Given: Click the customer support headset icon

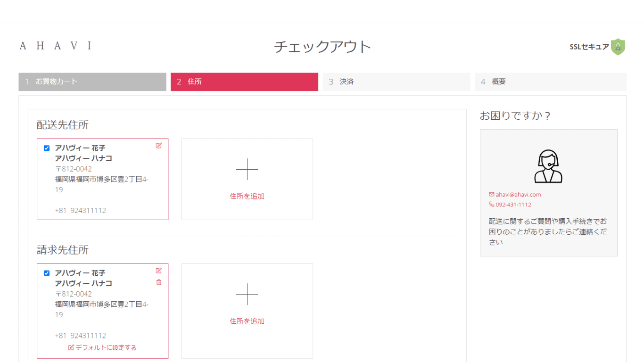Looking at the screenshot, I should click(x=548, y=166).
